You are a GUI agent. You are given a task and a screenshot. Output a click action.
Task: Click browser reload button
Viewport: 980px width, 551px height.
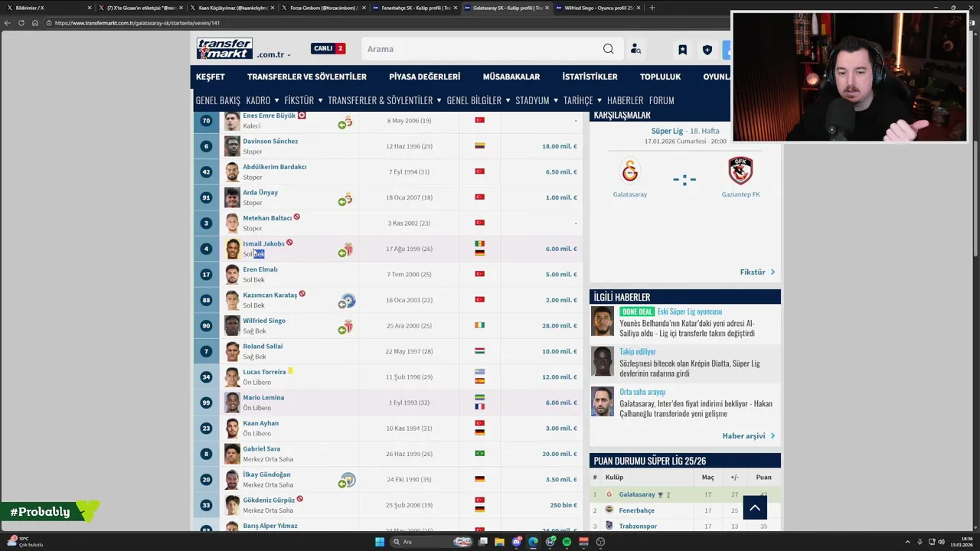click(x=21, y=23)
